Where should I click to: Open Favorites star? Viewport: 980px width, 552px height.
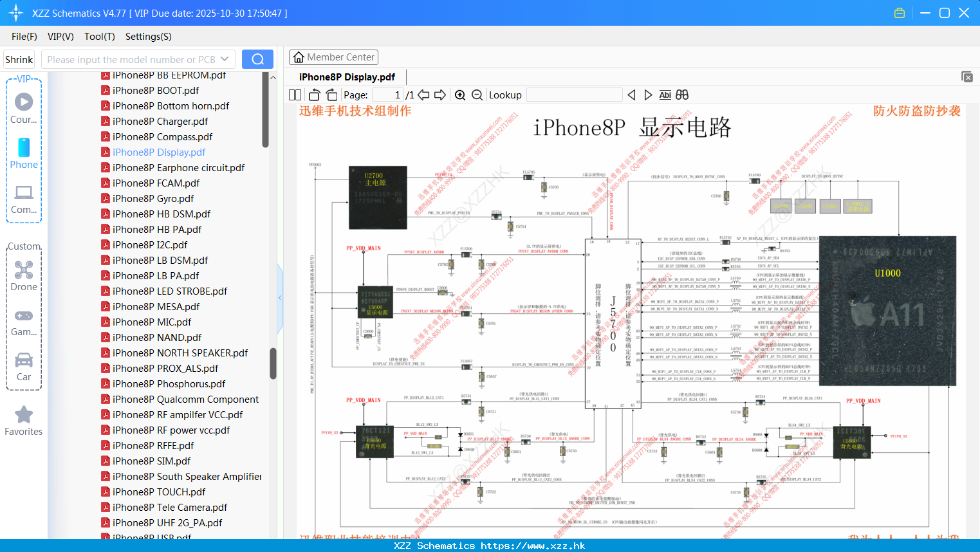tap(24, 421)
